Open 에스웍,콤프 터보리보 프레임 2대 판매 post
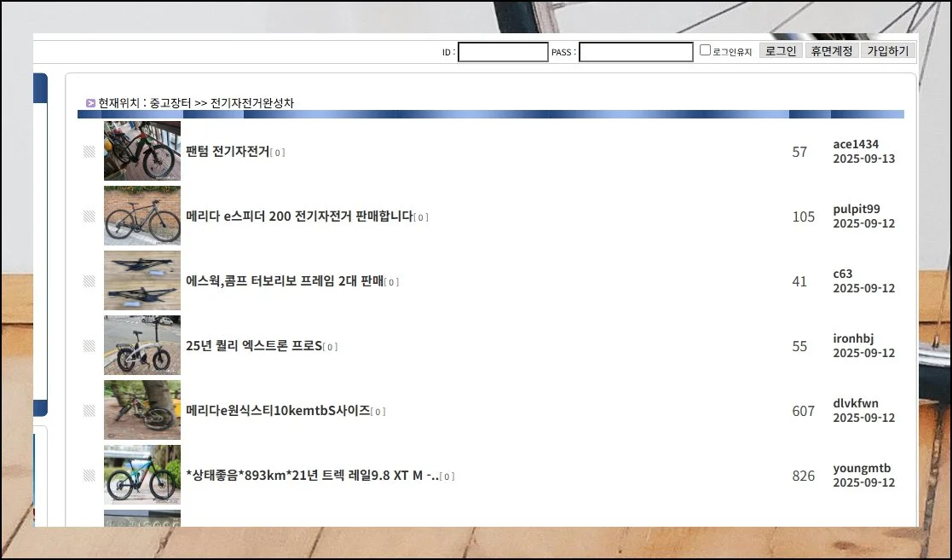 284,281
